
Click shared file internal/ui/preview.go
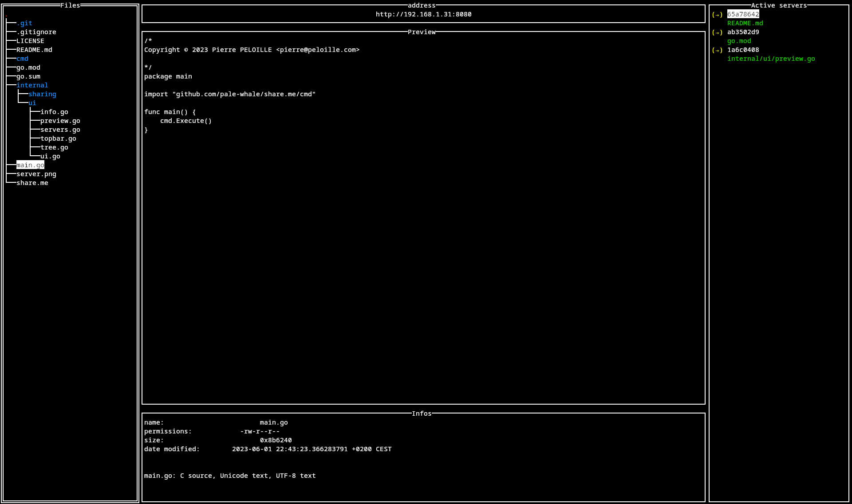(771, 59)
